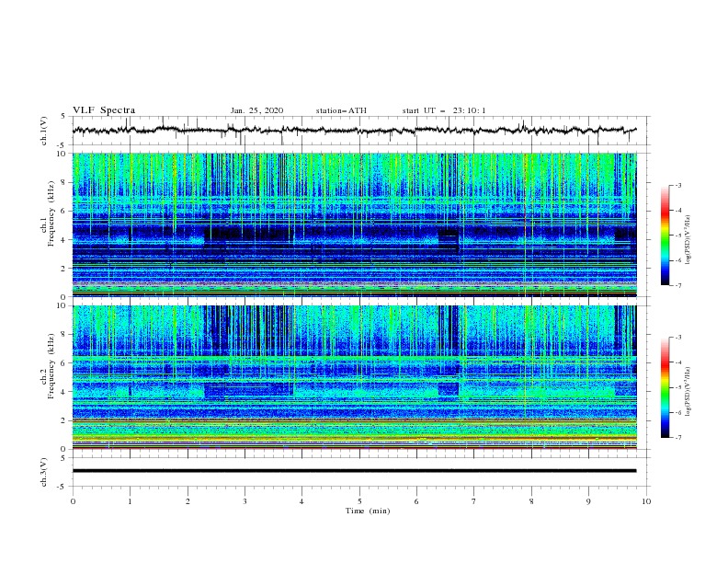Click the flat ch.3 voltage trace

click(354, 471)
